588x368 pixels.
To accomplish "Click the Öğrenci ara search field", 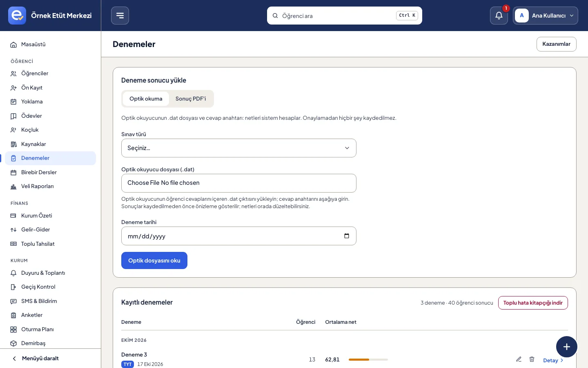I will [345, 16].
